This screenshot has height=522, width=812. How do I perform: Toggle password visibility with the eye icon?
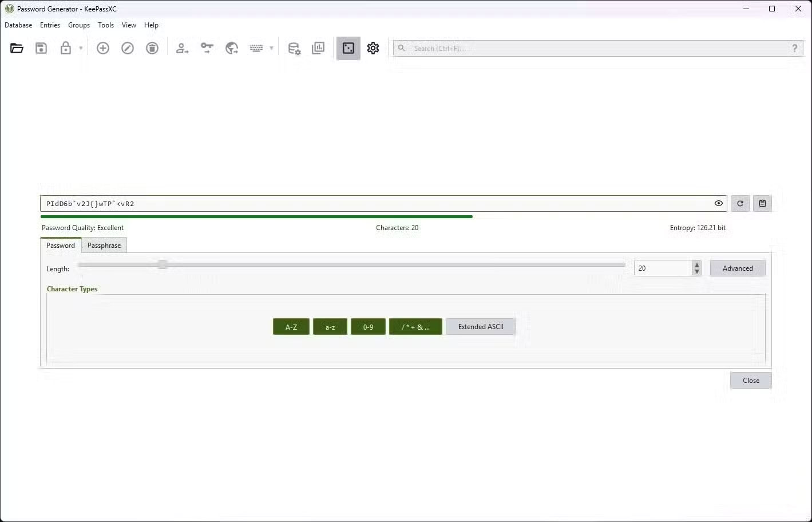[719, 203]
